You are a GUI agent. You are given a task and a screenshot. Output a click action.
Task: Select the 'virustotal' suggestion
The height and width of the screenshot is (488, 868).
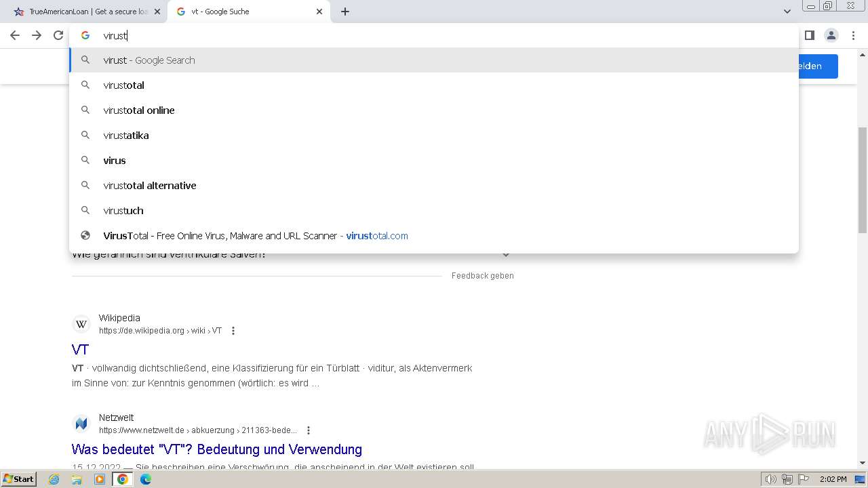tap(434, 85)
